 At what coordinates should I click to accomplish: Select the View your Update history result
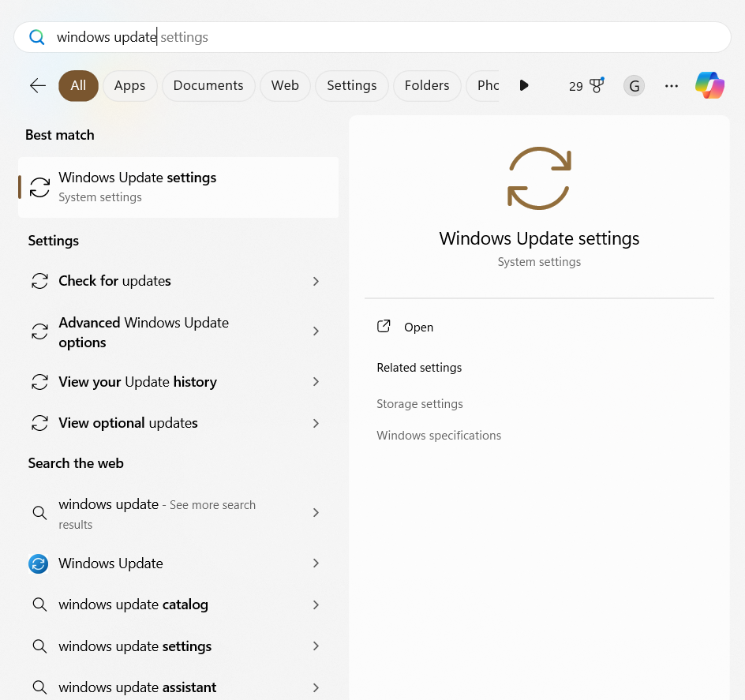pyautogui.click(x=178, y=382)
